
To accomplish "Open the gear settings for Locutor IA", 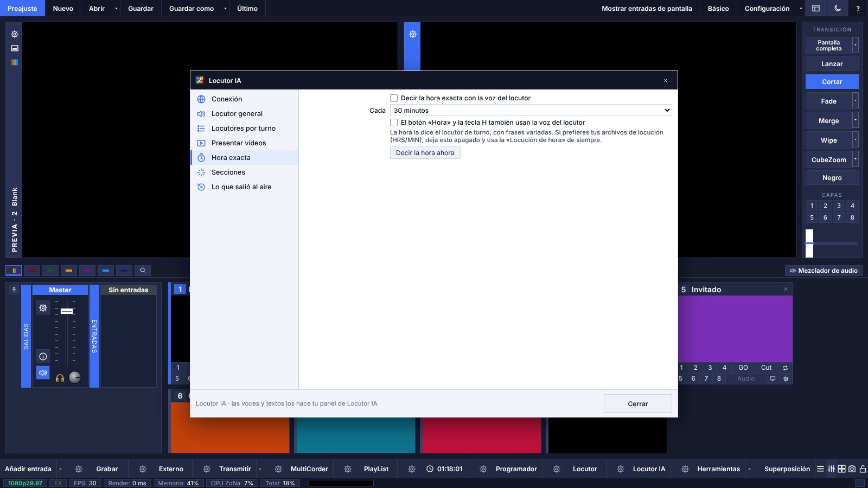I will pos(620,469).
